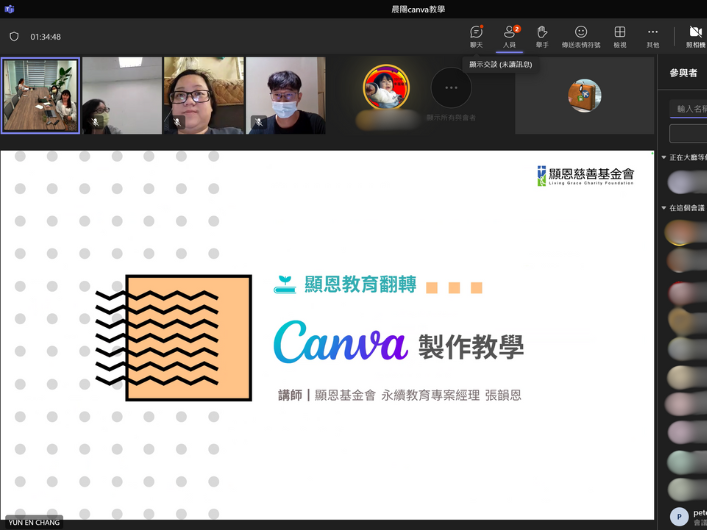707x530 pixels.
Task: Click the meeting timer 01:34:48
Action: (46, 37)
